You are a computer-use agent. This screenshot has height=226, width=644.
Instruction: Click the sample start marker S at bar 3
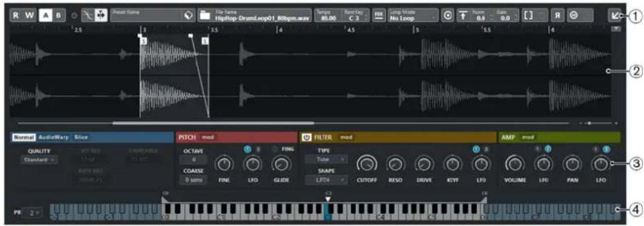click(143, 41)
